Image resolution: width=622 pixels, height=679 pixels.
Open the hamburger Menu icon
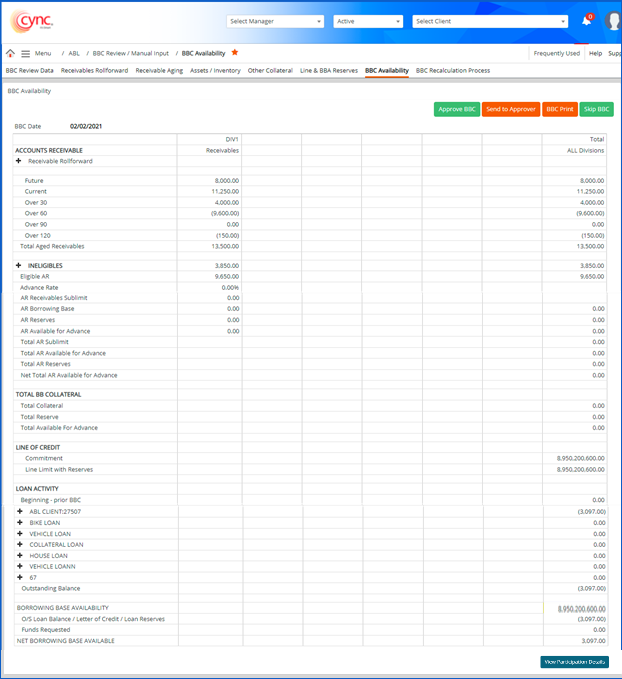point(25,53)
